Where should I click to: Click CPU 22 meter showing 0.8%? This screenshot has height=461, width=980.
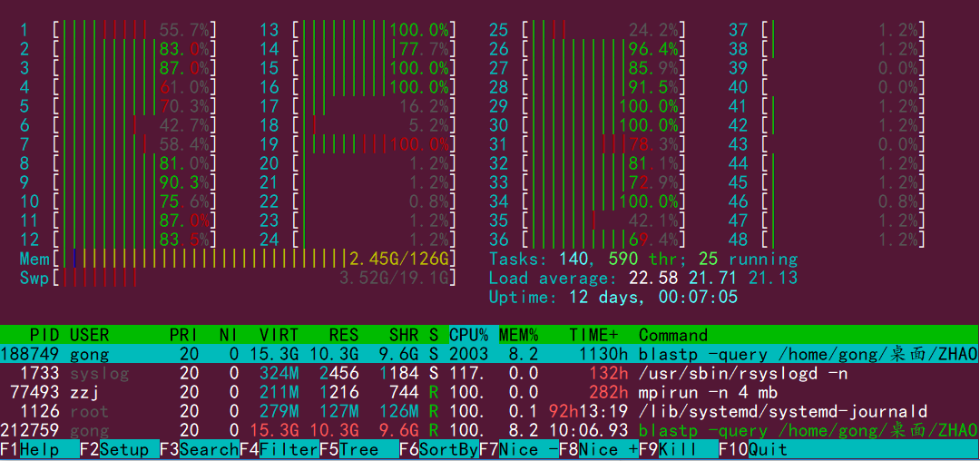[357, 201]
